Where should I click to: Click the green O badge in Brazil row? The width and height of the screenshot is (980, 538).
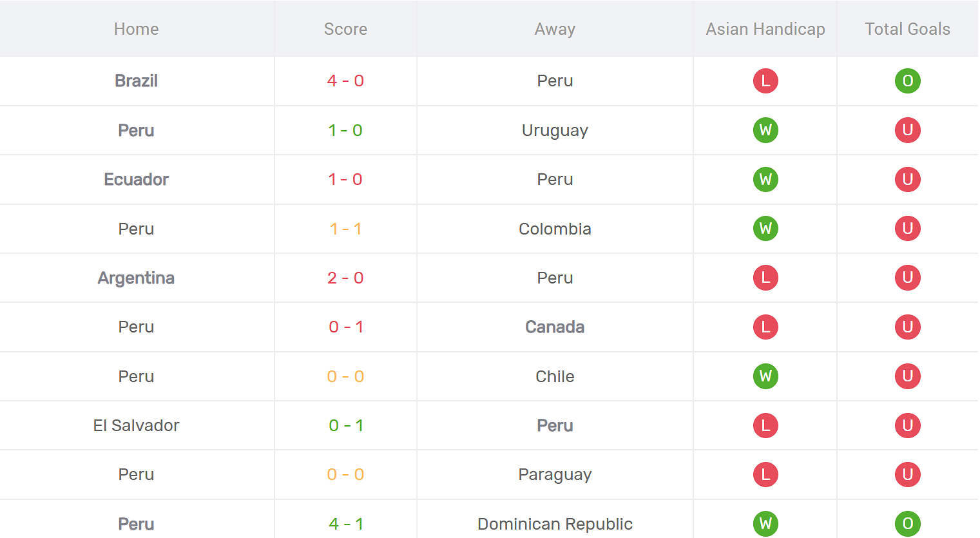tap(907, 81)
